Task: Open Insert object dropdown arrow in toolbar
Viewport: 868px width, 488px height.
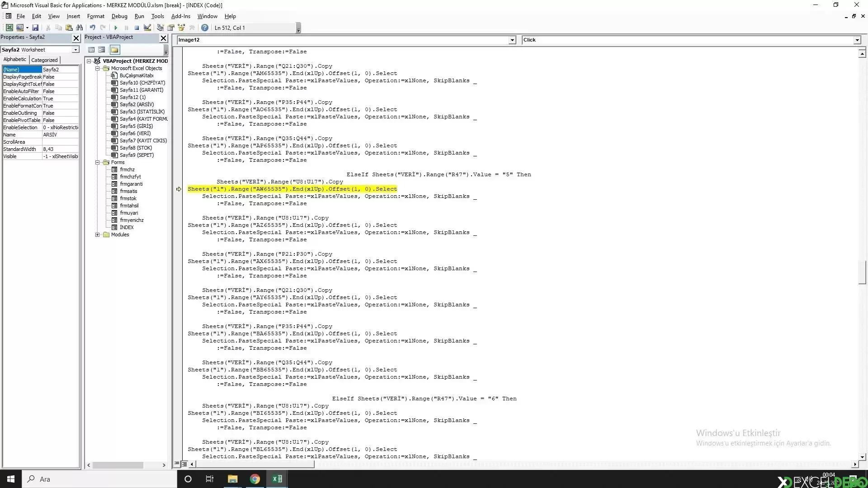Action: 27,28
